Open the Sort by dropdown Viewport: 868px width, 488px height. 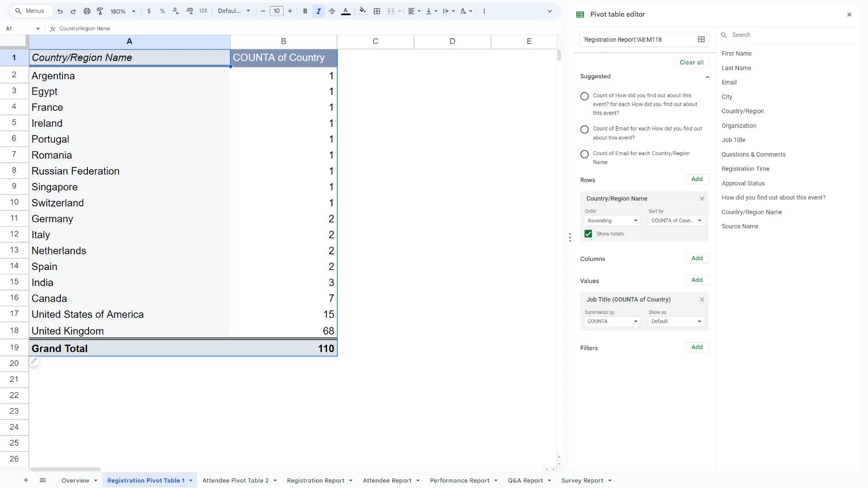676,221
